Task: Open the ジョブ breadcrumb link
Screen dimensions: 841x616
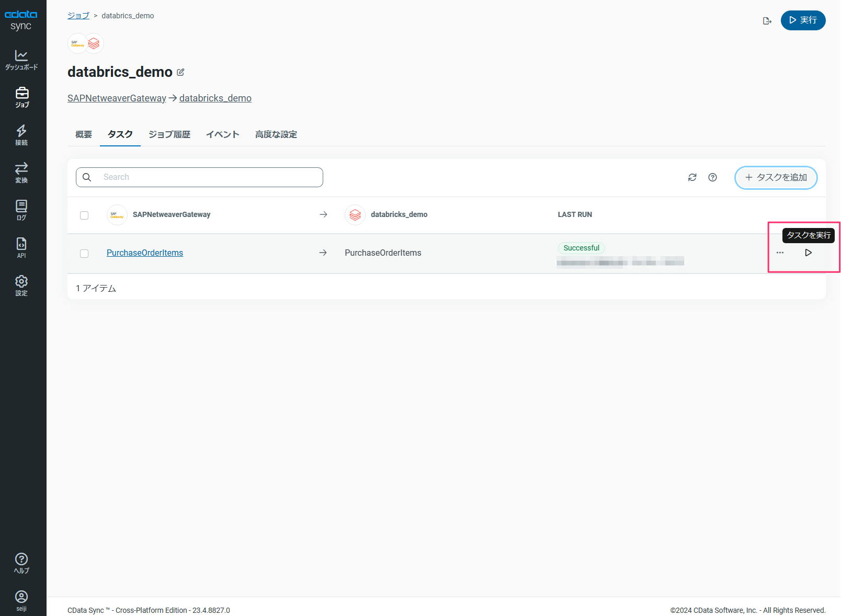Action: click(78, 16)
